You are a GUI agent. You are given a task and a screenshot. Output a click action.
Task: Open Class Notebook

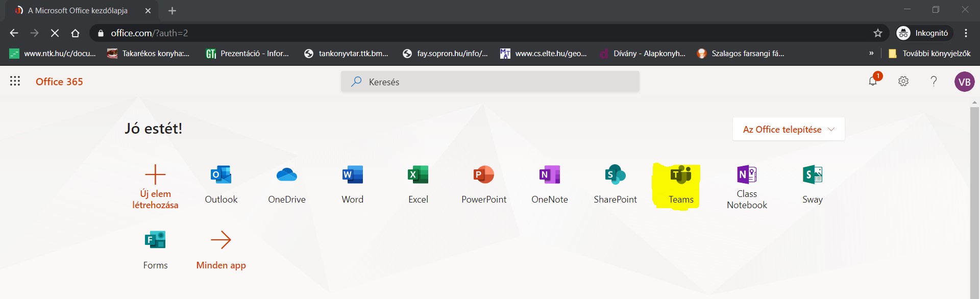pos(747,187)
